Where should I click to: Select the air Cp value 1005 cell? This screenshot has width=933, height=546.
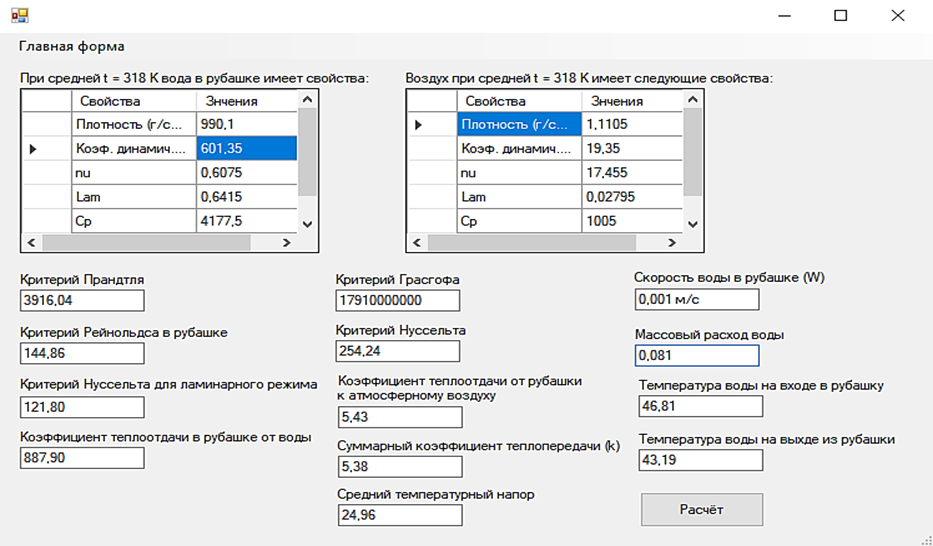pyautogui.click(x=630, y=221)
